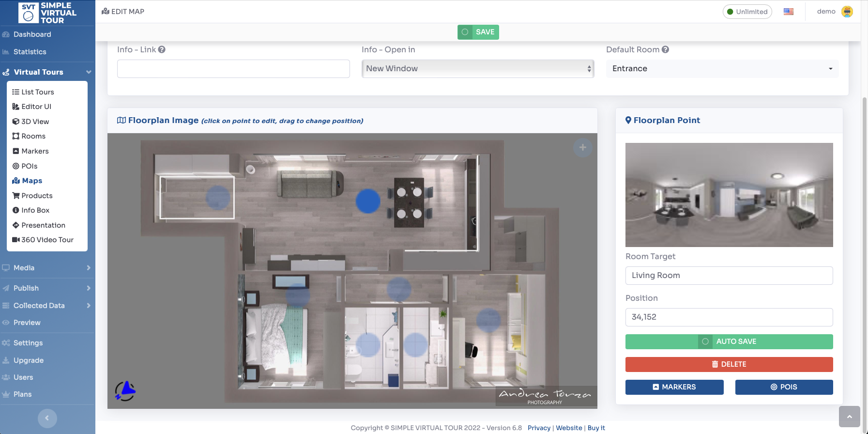Click the plus icon on the floorplan image

[x=582, y=147]
